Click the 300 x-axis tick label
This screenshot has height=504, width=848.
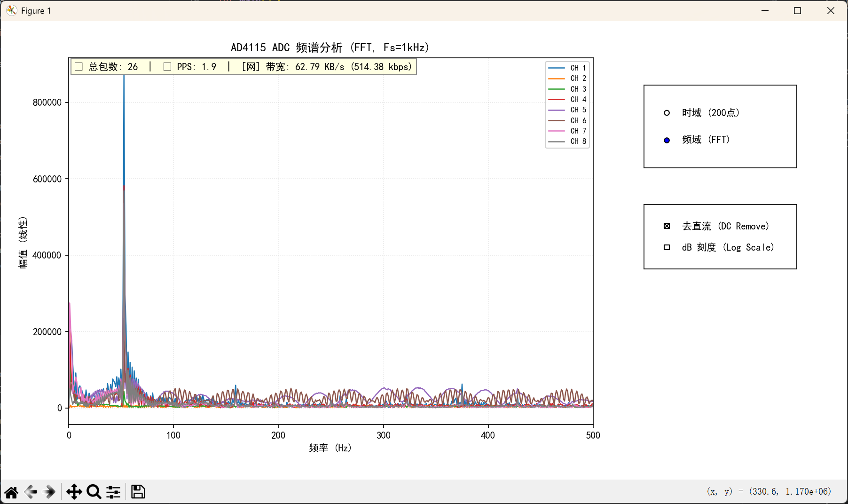click(x=384, y=435)
